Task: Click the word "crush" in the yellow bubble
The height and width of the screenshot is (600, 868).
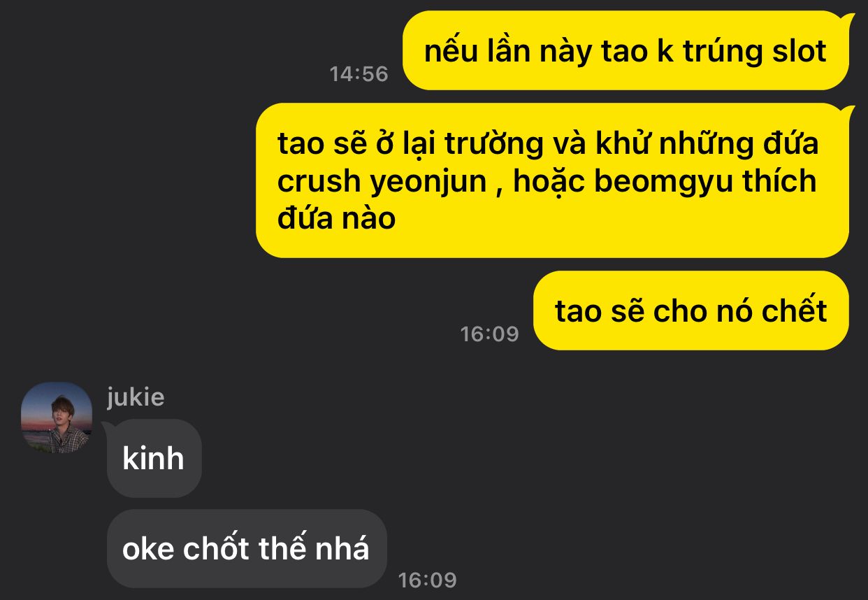Action: click(x=318, y=182)
